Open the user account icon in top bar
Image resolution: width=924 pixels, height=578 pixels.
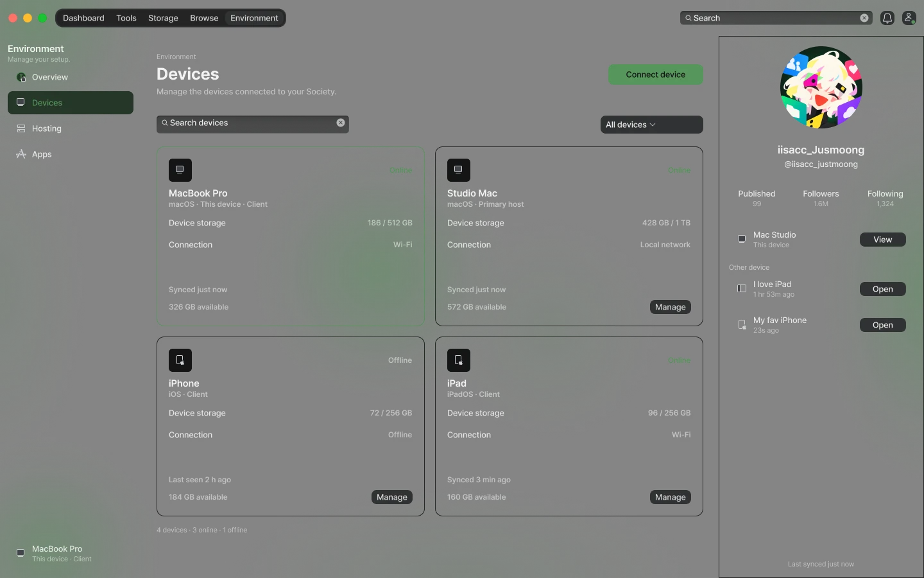[909, 18]
